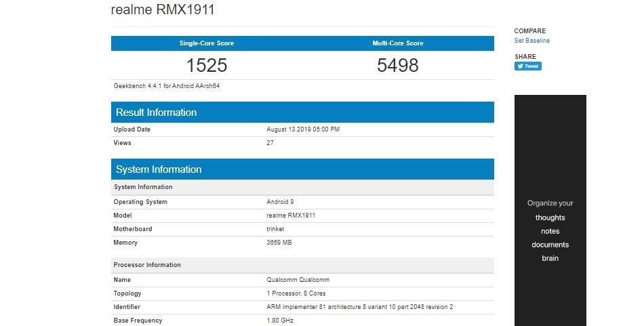Viewport: 644px width, 326px height.
Task: Click the Operating System label
Action: click(x=140, y=202)
